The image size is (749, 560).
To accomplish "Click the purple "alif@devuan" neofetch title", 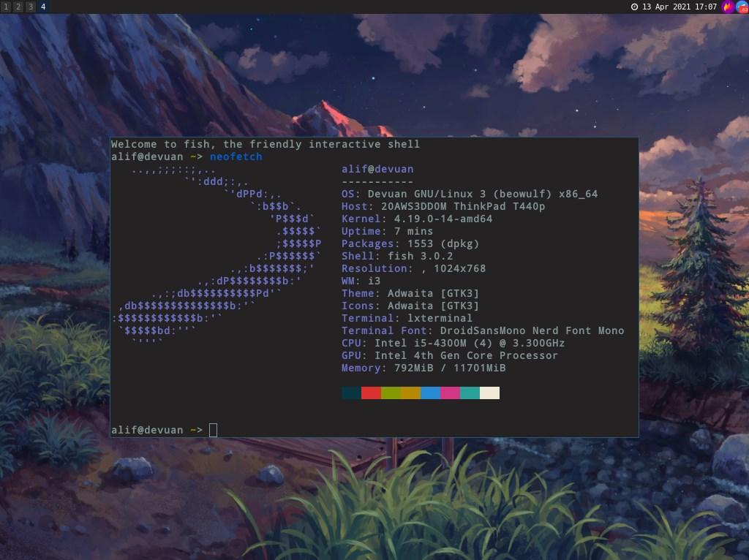I will click(377, 169).
